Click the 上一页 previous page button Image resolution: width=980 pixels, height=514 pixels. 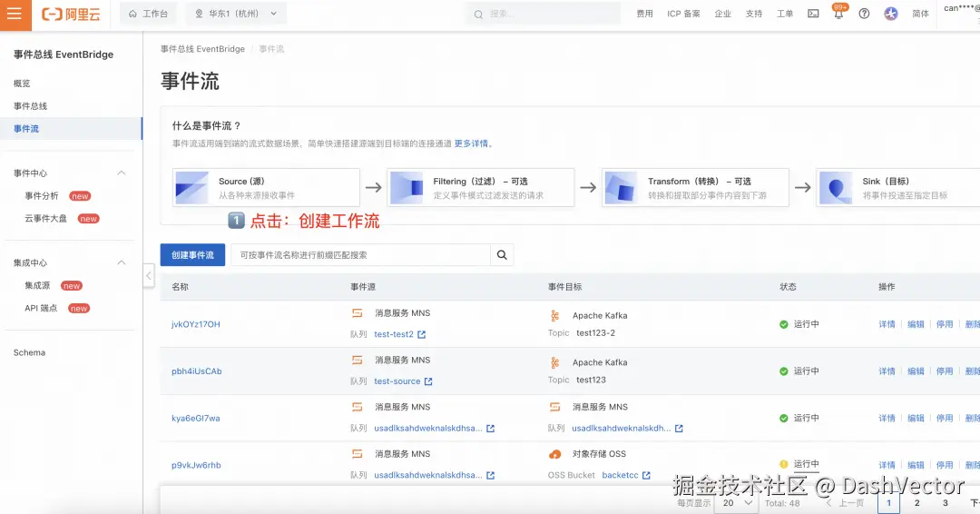(x=845, y=503)
